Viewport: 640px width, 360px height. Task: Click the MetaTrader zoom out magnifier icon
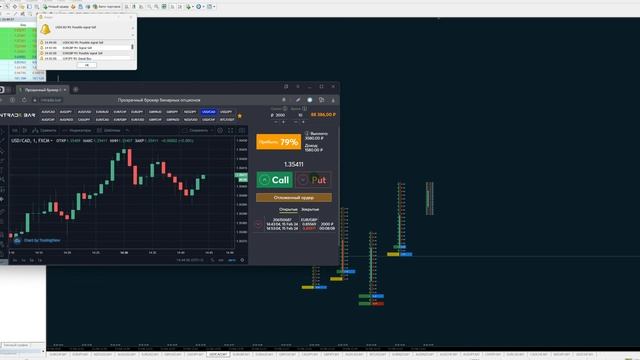point(156,7)
